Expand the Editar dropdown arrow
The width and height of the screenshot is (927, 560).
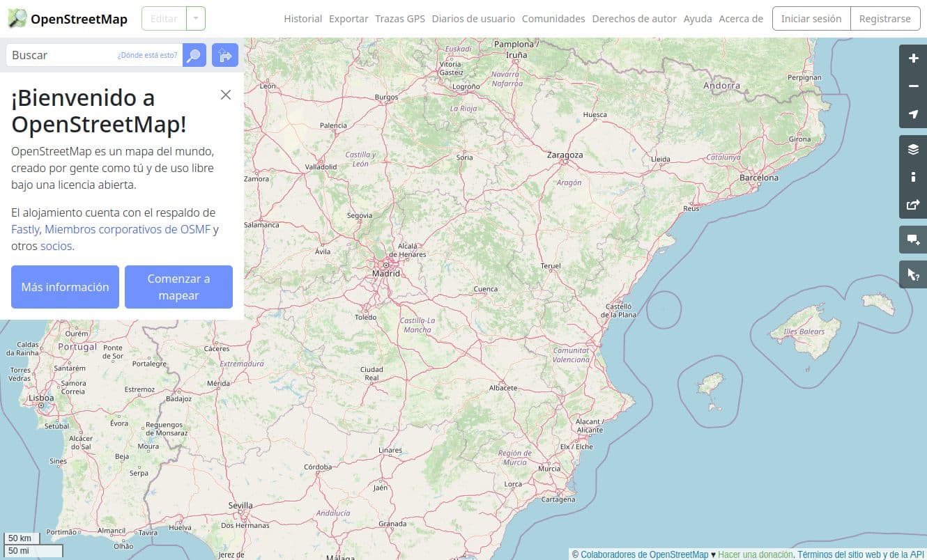(196, 19)
